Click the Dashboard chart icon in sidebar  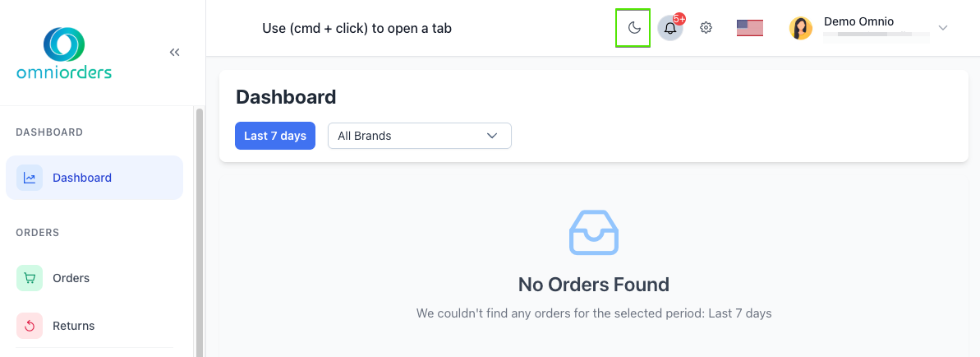pos(30,178)
